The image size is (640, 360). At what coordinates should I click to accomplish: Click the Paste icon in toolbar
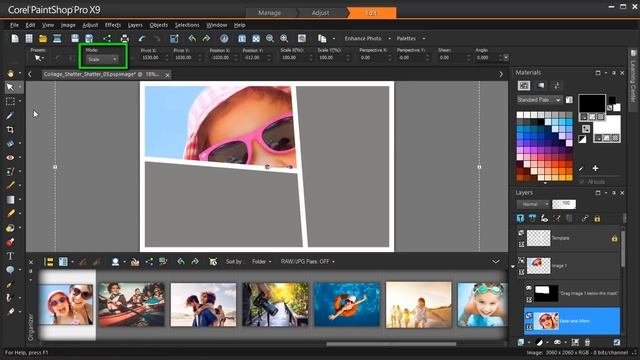322,38
